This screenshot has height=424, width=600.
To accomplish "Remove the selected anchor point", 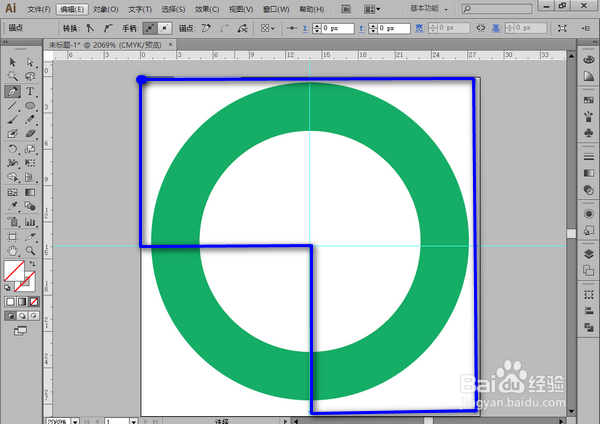I will [x=206, y=28].
